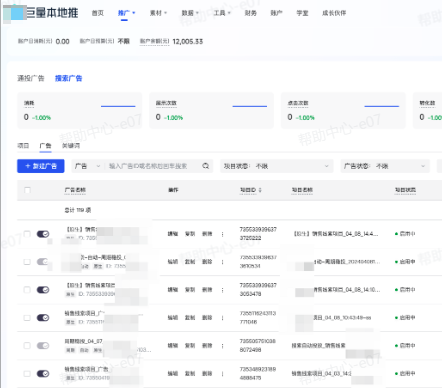Click project name 搜索自动投放_销售线索
442x388 pixels.
point(318,346)
